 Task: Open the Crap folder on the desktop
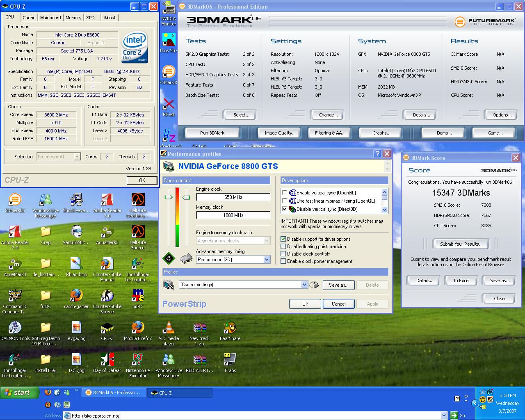[x=46, y=232]
